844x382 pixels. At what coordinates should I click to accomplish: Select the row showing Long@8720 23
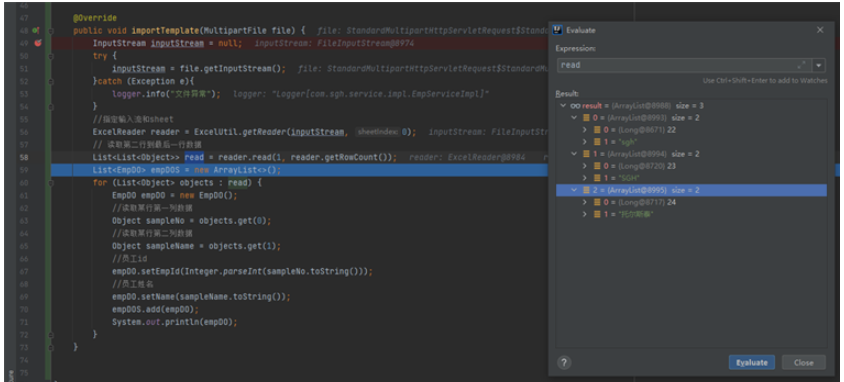click(x=691, y=166)
